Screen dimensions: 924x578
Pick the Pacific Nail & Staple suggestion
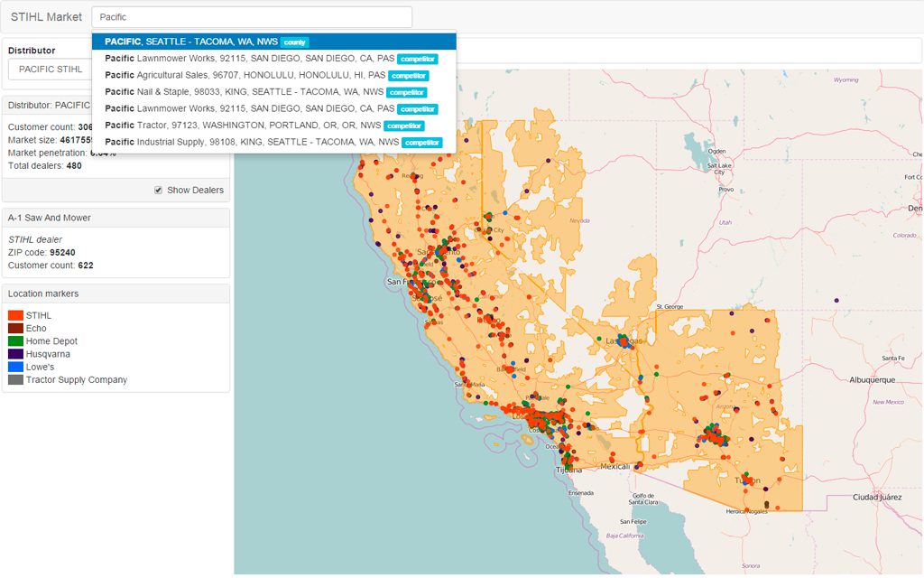point(245,92)
